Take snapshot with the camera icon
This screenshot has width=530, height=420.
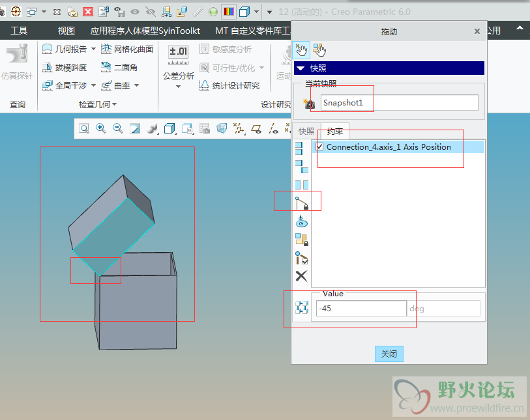coord(309,104)
